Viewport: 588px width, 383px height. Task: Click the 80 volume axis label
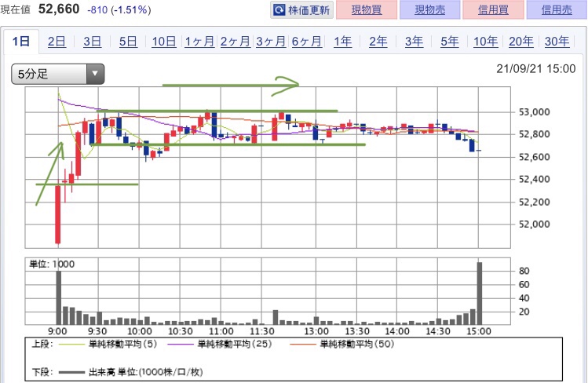coord(524,271)
